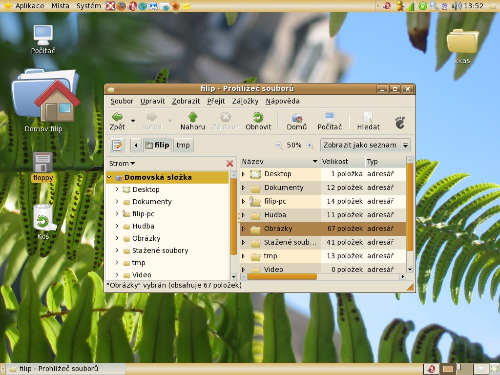Reload the folder with Obnovit
Screen dimensions: 500x375
[258, 117]
